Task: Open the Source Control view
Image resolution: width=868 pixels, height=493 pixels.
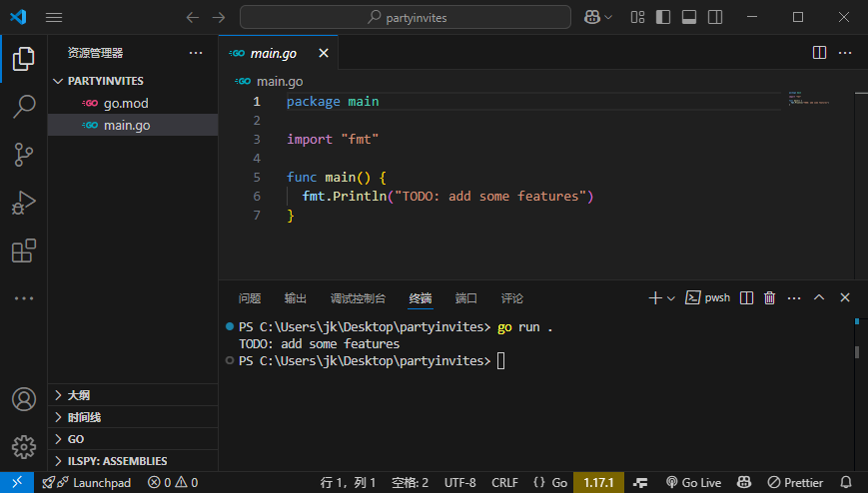Action: [x=23, y=154]
